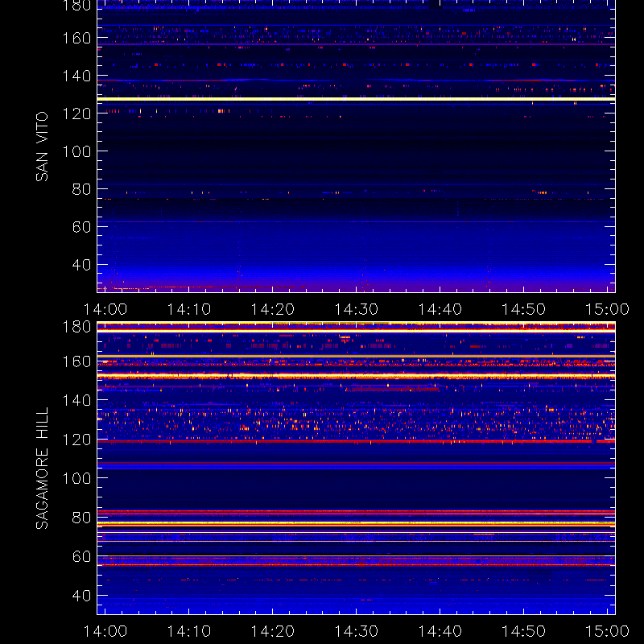Select the 120 tick label on San Vito plot
644x644 pixels.
pos(76,114)
